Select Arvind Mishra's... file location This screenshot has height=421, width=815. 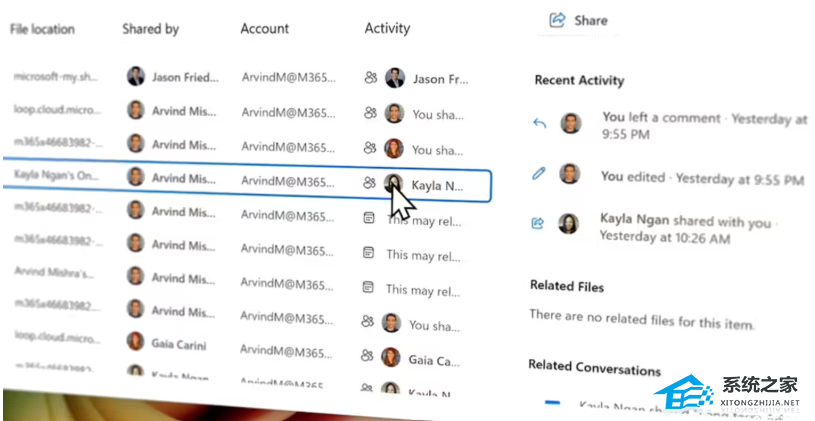(55, 271)
